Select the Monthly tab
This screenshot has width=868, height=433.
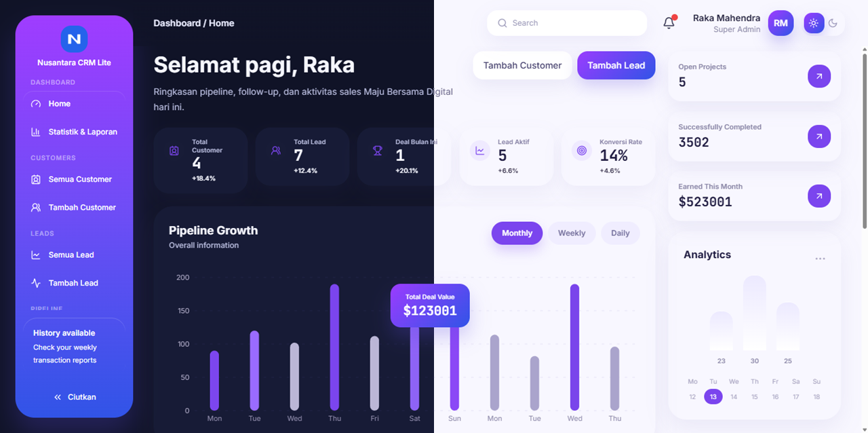[x=517, y=233]
